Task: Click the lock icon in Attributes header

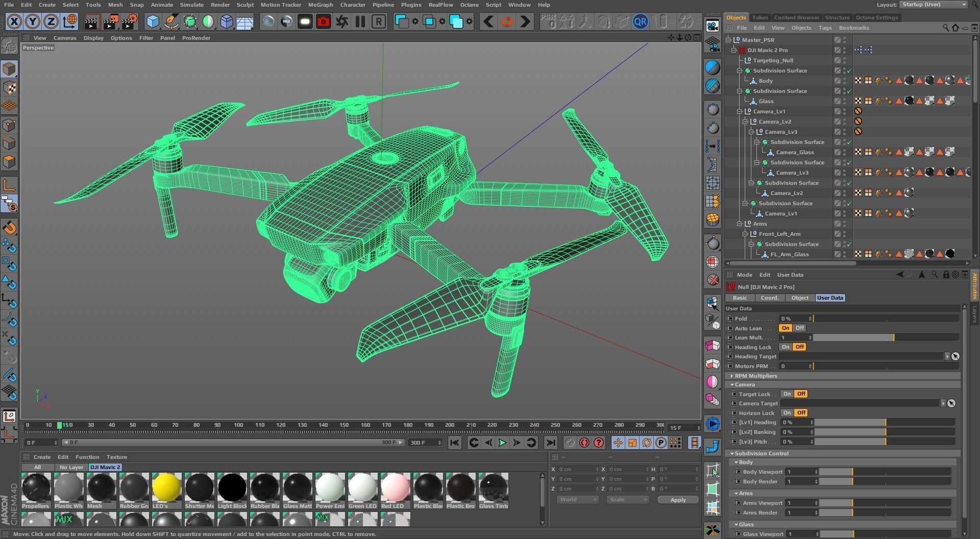Action: [946, 275]
